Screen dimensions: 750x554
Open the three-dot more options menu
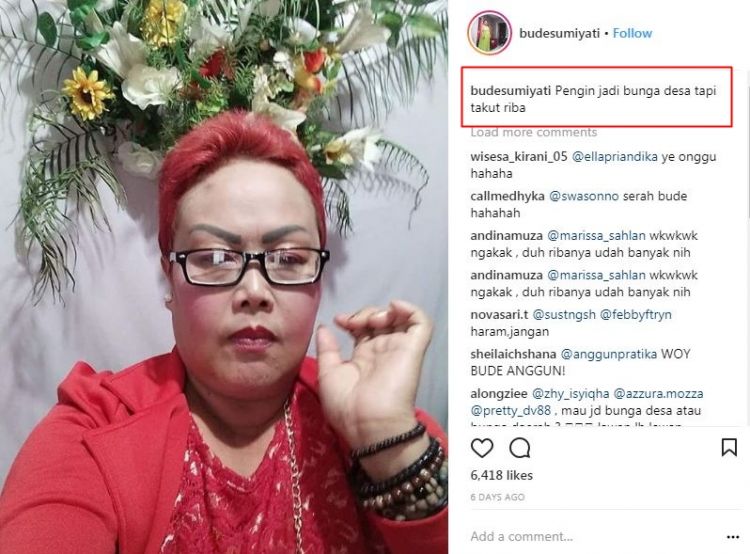(733, 537)
